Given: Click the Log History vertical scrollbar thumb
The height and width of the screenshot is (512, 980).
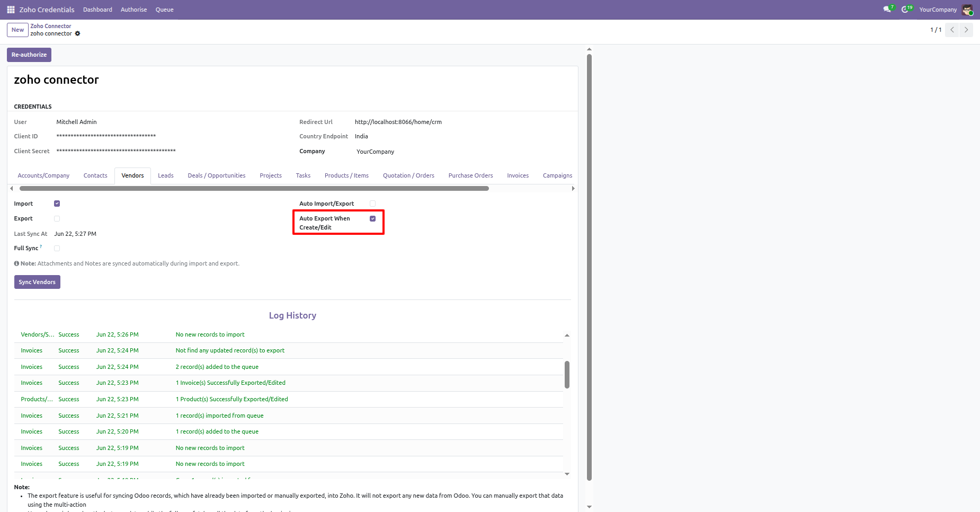Looking at the screenshot, I should (567, 375).
